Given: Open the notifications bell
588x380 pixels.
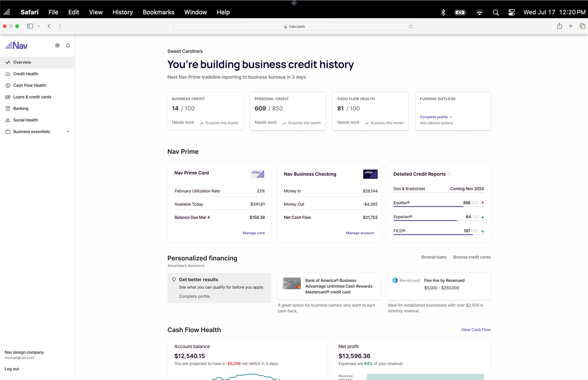Looking at the screenshot, I should point(68,45).
